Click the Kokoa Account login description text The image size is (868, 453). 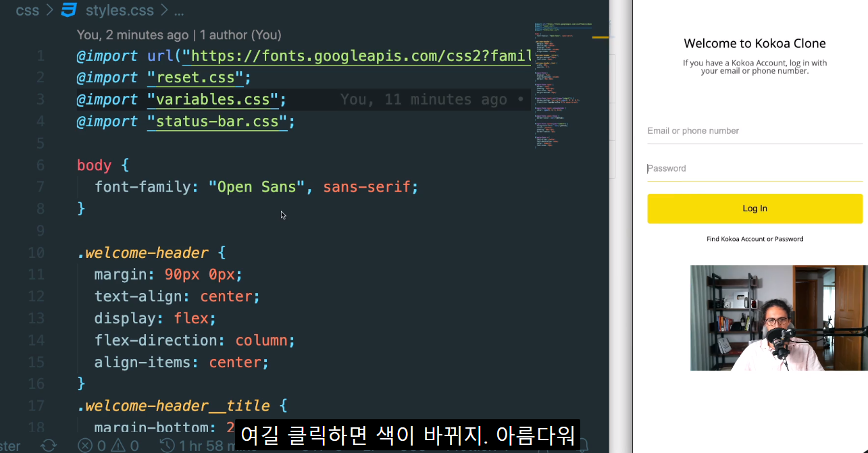click(x=755, y=67)
